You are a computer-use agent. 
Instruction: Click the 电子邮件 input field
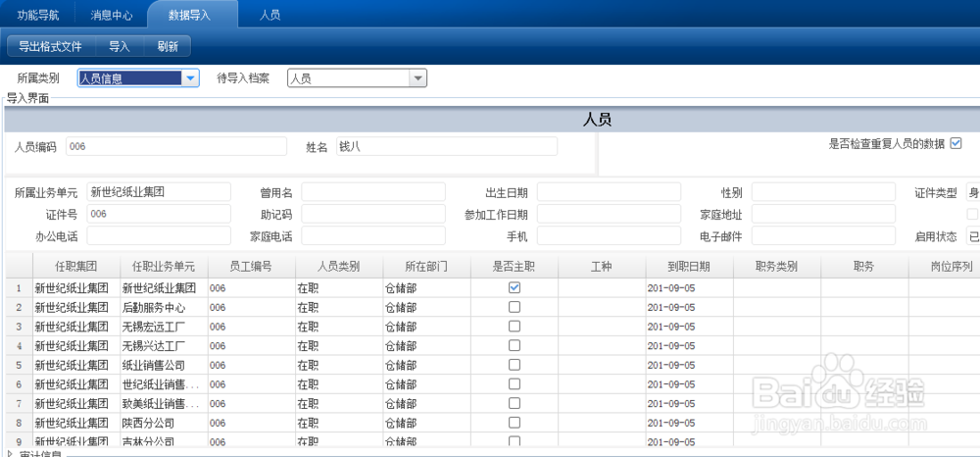[x=824, y=235]
